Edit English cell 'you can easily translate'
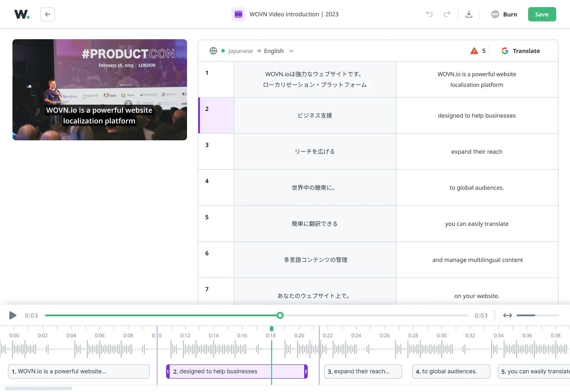570x392 pixels. coord(477,224)
